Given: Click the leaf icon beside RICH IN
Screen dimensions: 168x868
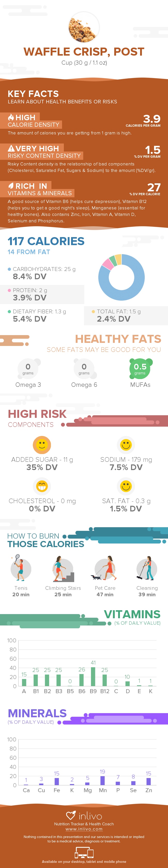Looking at the screenshot, I should [11, 186].
